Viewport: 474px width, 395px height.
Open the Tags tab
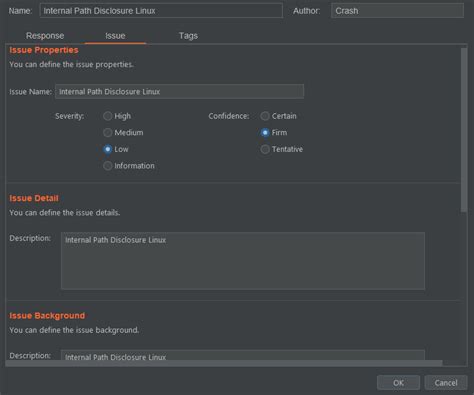[188, 36]
